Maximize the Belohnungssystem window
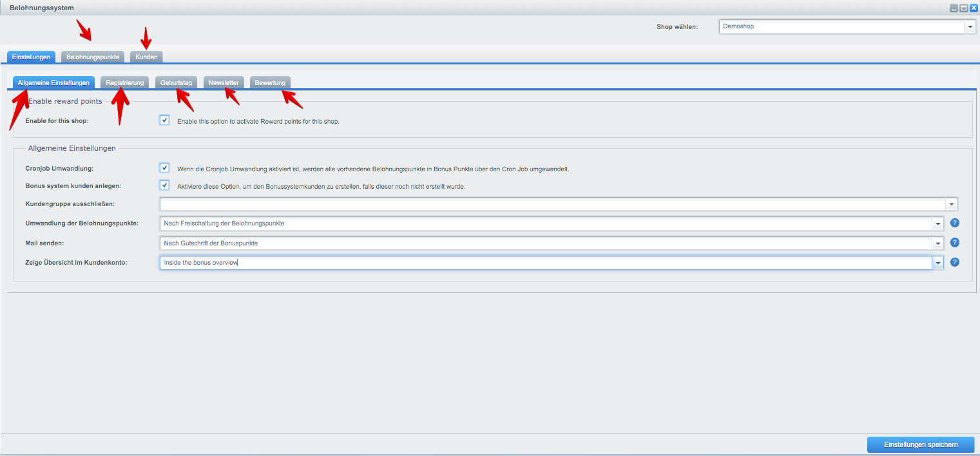Image resolution: width=980 pixels, height=456 pixels. 965,8
